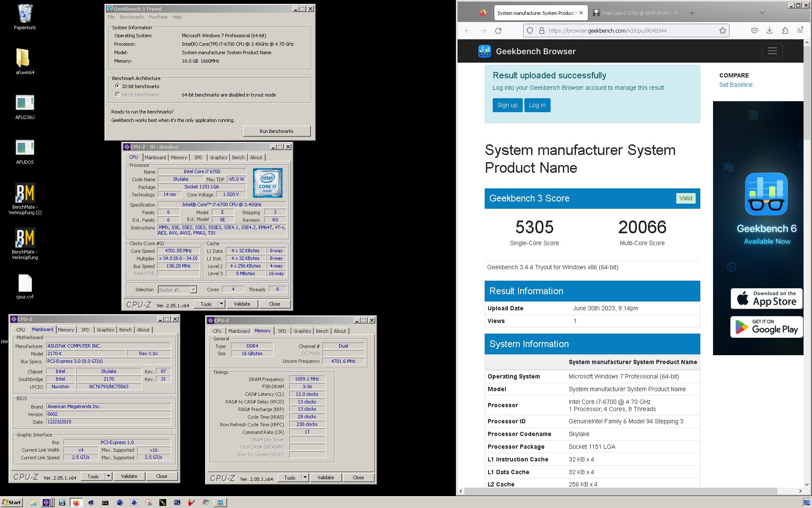Expand Tools dropdown arrow in CPU-Z CPU window

pyautogui.click(x=221, y=304)
